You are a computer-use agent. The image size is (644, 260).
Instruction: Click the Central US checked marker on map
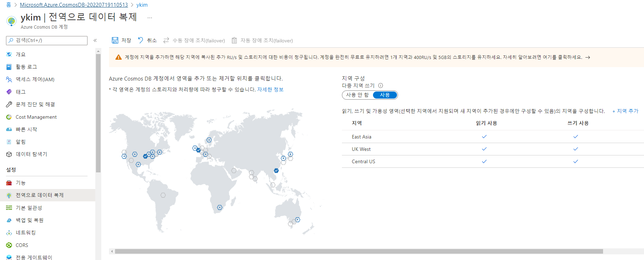click(145, 156)
